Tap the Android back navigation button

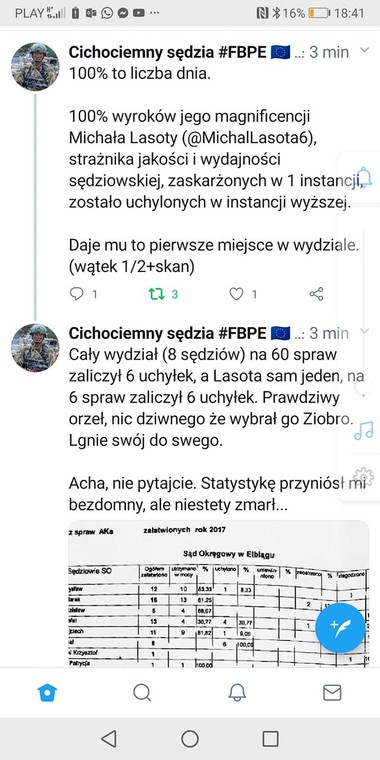(109, 739)
